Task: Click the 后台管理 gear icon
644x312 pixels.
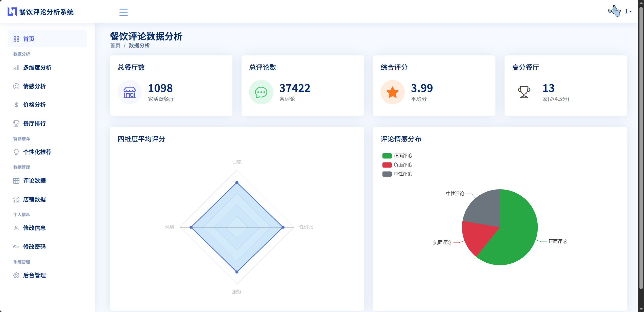Action: pyautogui.click(x=16, y=275)
